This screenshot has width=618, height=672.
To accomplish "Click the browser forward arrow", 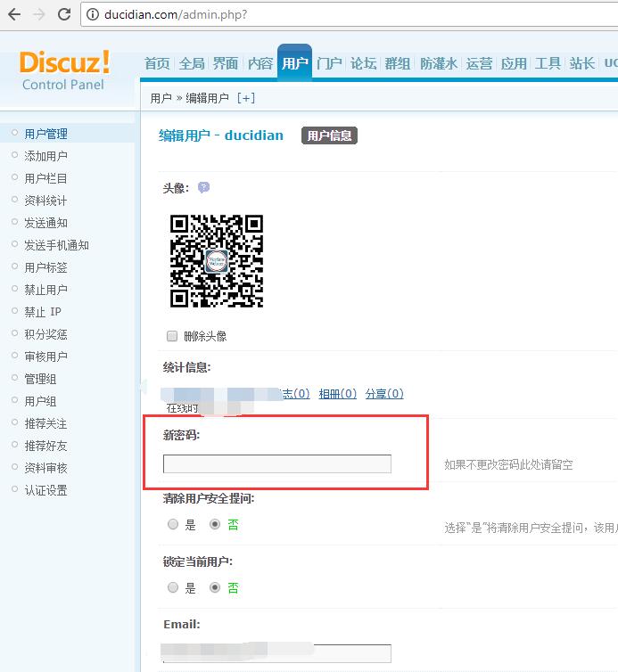I will click(39, 14).
